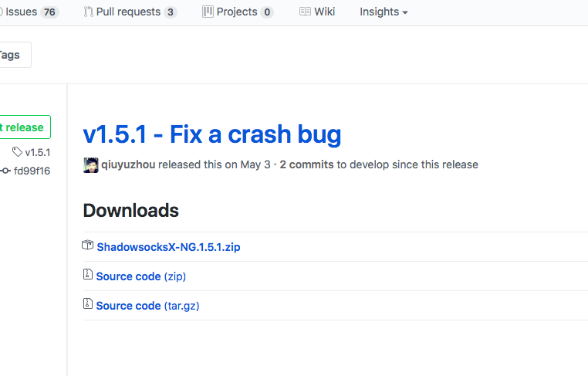
Task: Visit the qiuyuzhou user profile link
Action: point(129,164)
